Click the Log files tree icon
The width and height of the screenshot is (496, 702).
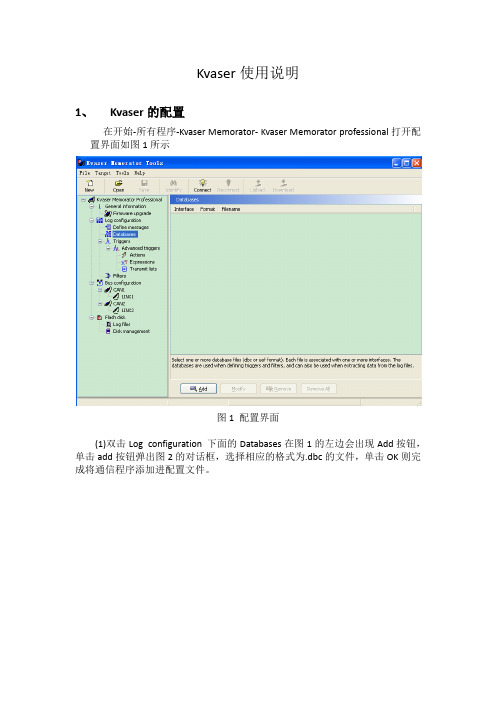[x=108, y=324]
